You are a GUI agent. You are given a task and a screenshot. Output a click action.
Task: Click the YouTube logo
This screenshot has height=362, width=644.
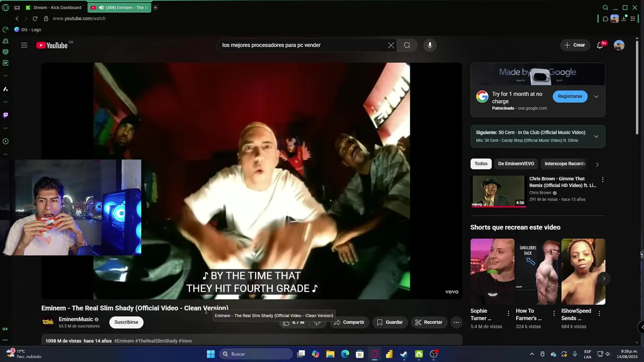coord(52,45)
